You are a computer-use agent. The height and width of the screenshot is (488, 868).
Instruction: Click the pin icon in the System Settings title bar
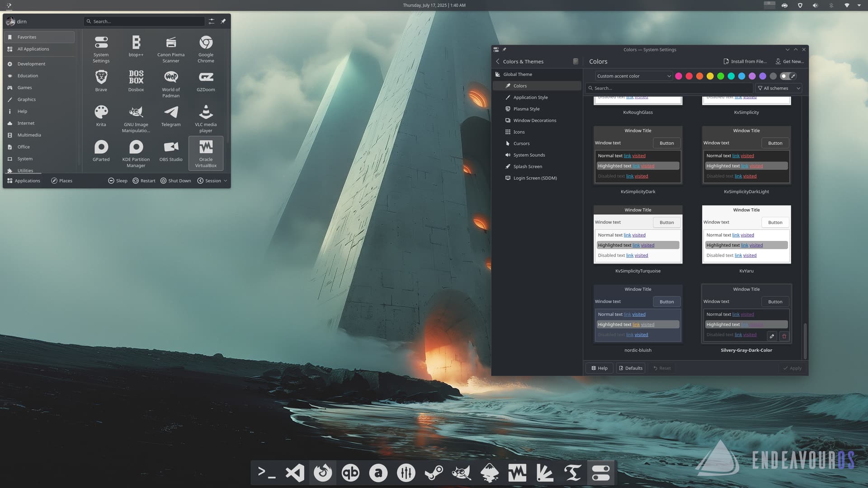(x=505, y=50)
